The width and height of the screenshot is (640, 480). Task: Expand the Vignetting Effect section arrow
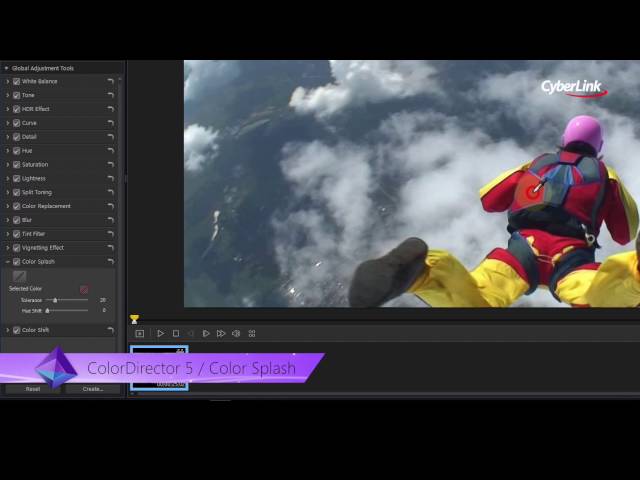(7, 248)
